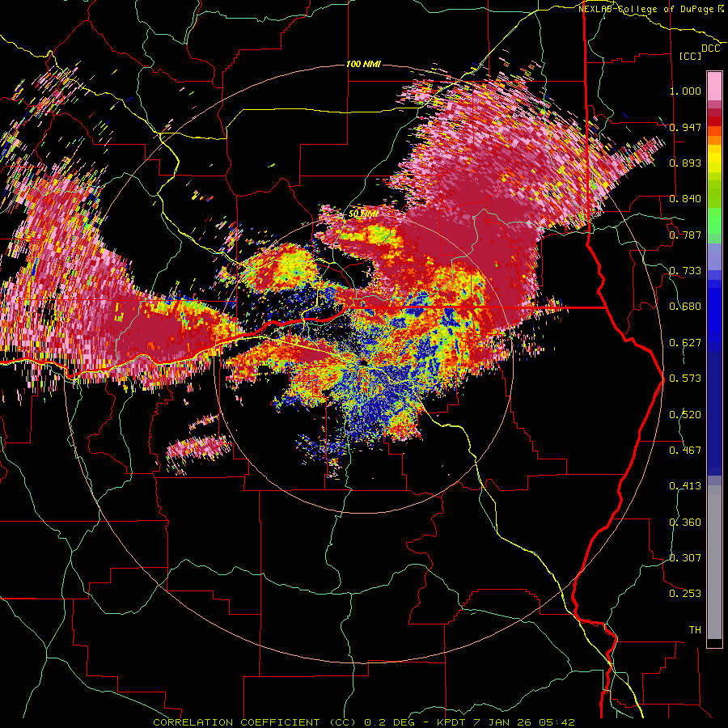728x728 pixels.
Task: Click the [CC] legend title
Action: [691, 56]
